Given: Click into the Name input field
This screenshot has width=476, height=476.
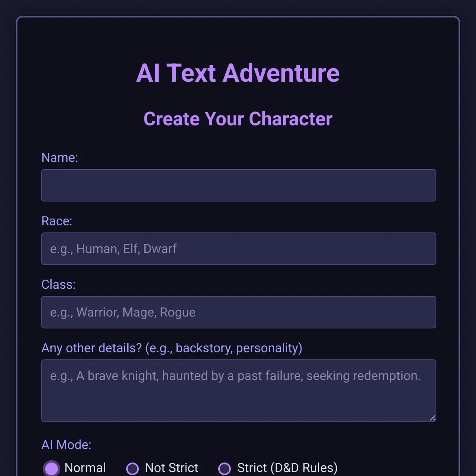Looking at the screenshot, I should pyautogui.click(x=238, y=185).
